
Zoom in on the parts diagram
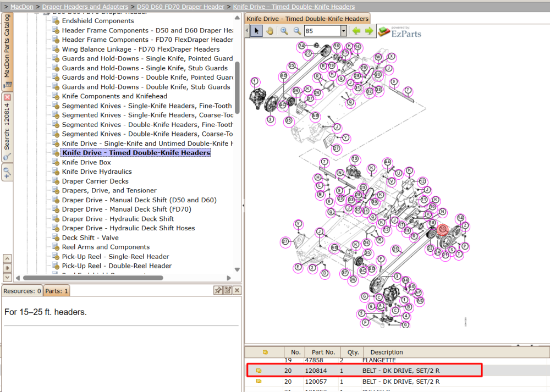click(x=284, y=31)
